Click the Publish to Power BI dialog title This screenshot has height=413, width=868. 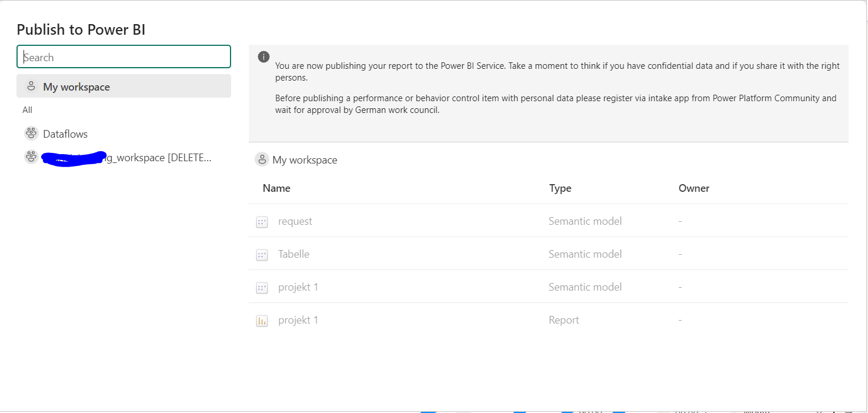click(81, 29)
